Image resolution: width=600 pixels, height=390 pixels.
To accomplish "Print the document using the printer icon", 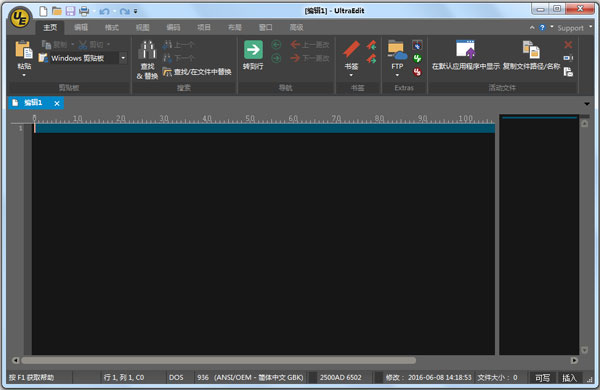I will pyautogui.click(x=84, y=11).
